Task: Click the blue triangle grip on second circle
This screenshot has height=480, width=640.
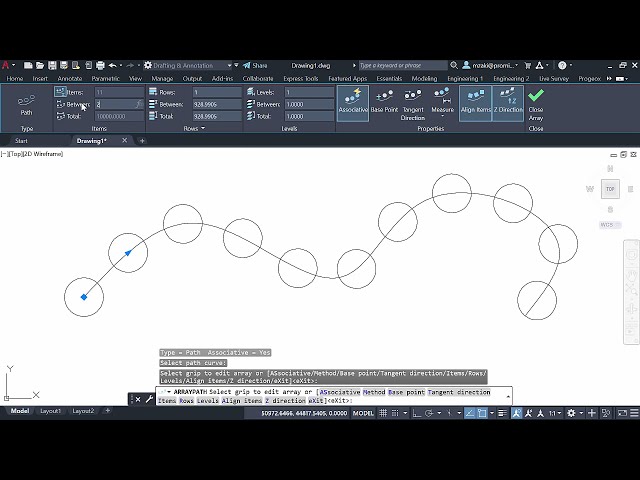Action: click(x=128, y=253)
